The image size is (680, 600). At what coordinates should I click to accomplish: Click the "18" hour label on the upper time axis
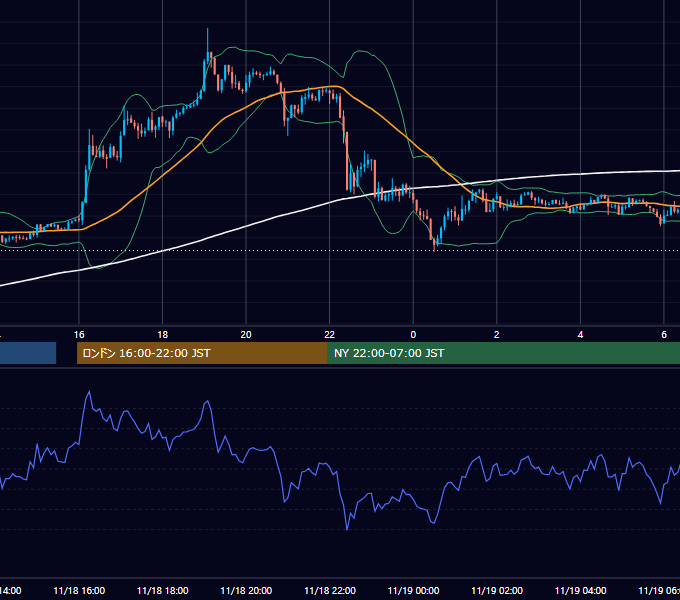point(163,335)
